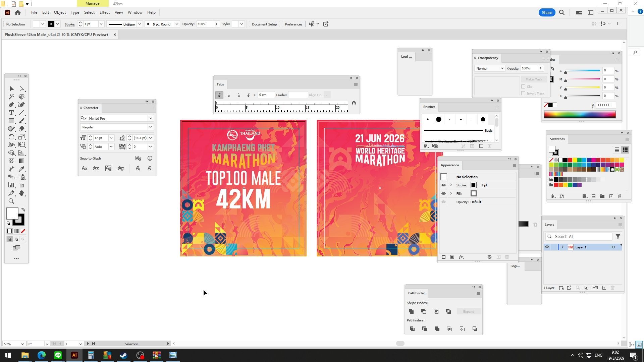Click the Document Setup button
This screenshot has width=644, height=362.
[x=264, y=24]
